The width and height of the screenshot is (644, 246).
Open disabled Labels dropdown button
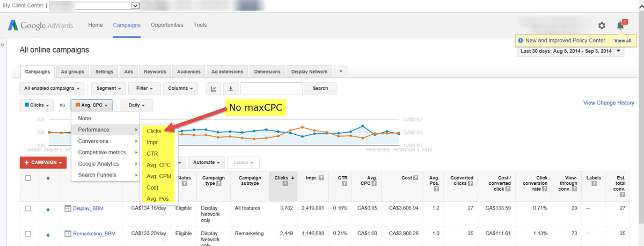tap(243, 162)
